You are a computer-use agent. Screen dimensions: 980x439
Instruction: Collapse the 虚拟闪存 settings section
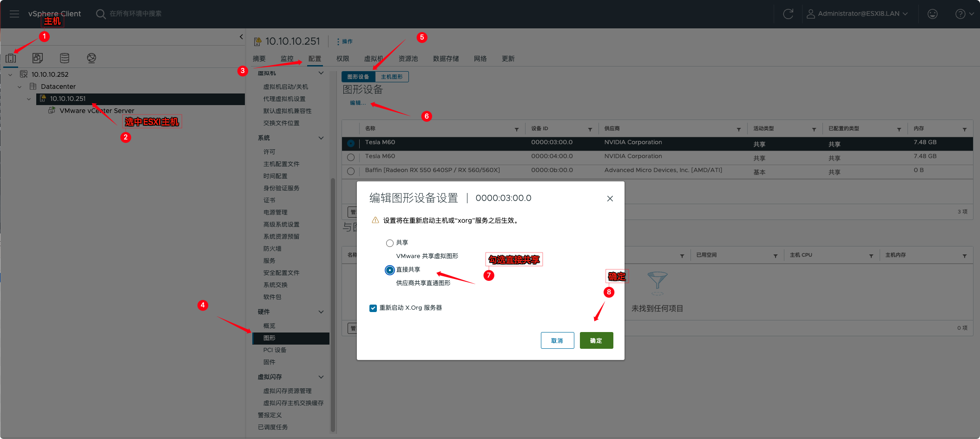coord(321,377)
